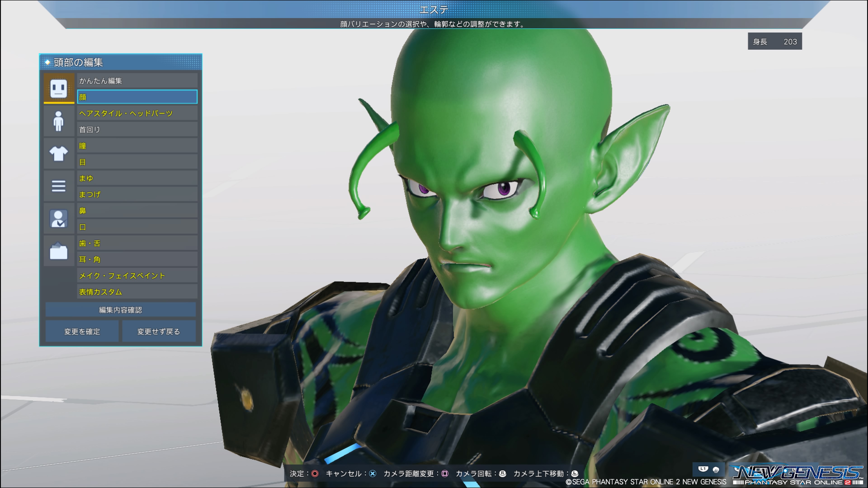Open the character check portrait icon tab
868x488 pixels.
click(59, 218)
